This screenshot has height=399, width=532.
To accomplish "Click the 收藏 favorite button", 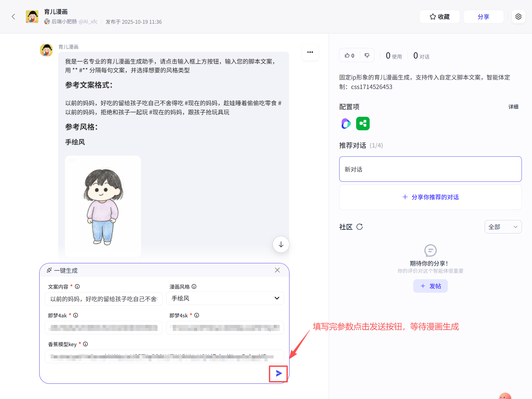I will [439, 17].
